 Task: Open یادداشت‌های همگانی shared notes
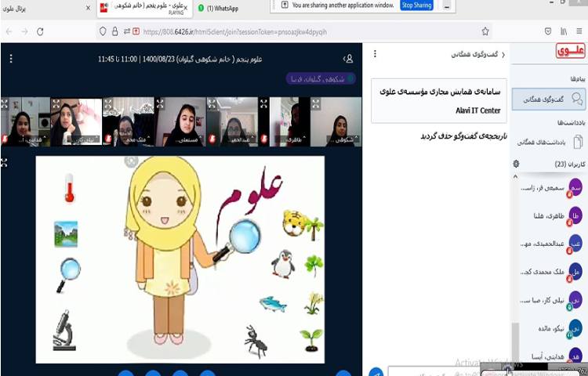click(549, 143)
